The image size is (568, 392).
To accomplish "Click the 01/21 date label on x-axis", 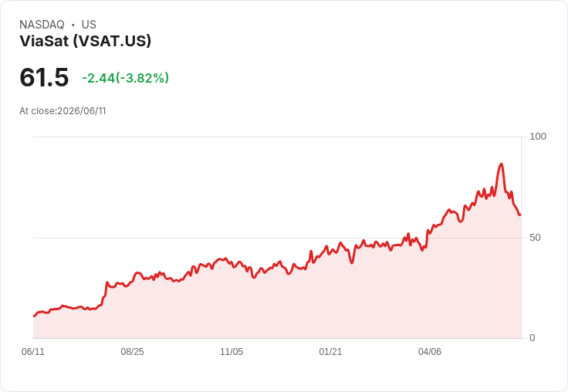I will click(330, 352).
